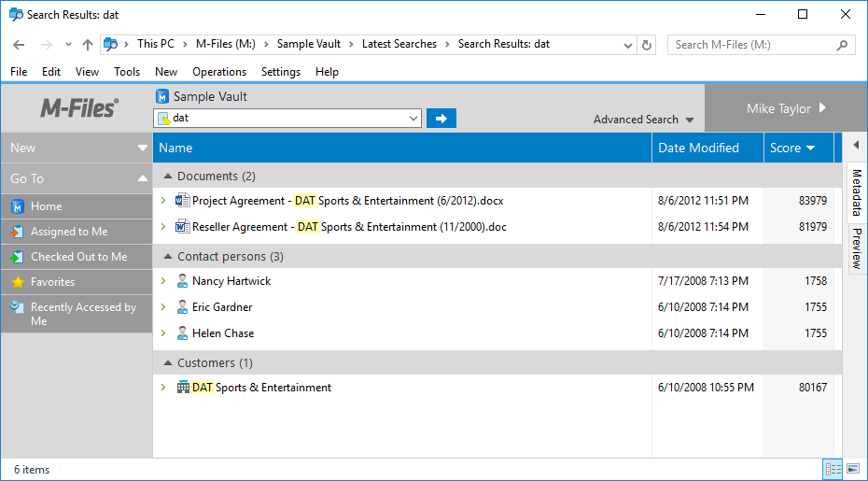Expand the DAT Sports & Entertainment customer row
Screen dimensions: 868x481
pos(163,387)
